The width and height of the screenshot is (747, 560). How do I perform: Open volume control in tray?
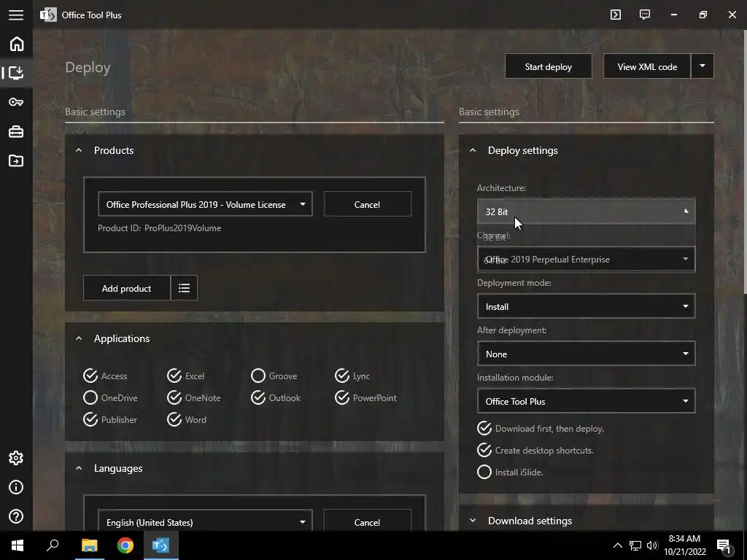click(652, 545)
